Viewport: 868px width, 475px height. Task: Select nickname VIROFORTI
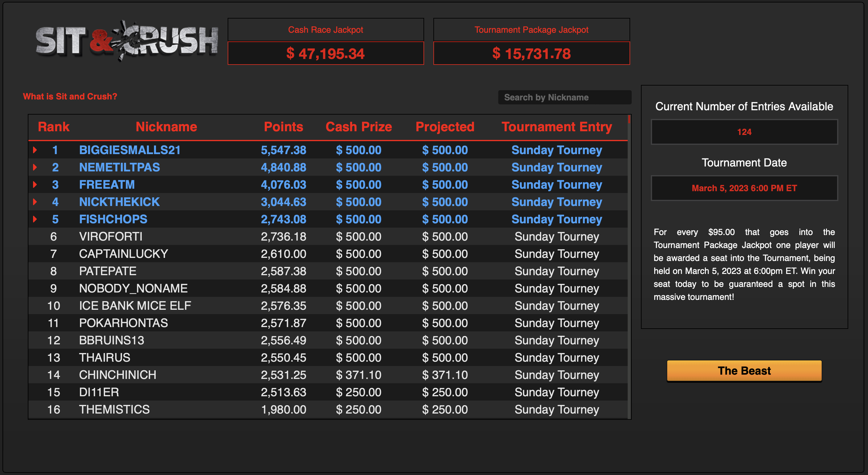coord(111,237)
